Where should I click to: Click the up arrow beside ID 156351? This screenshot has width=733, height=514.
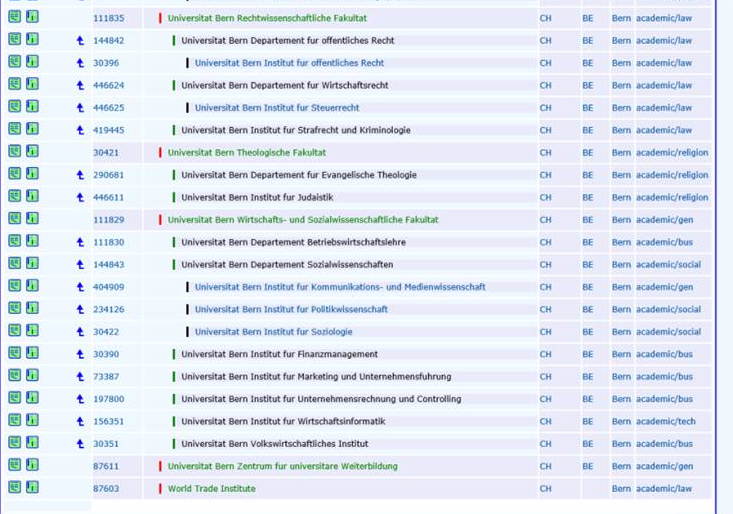(80, 422)
